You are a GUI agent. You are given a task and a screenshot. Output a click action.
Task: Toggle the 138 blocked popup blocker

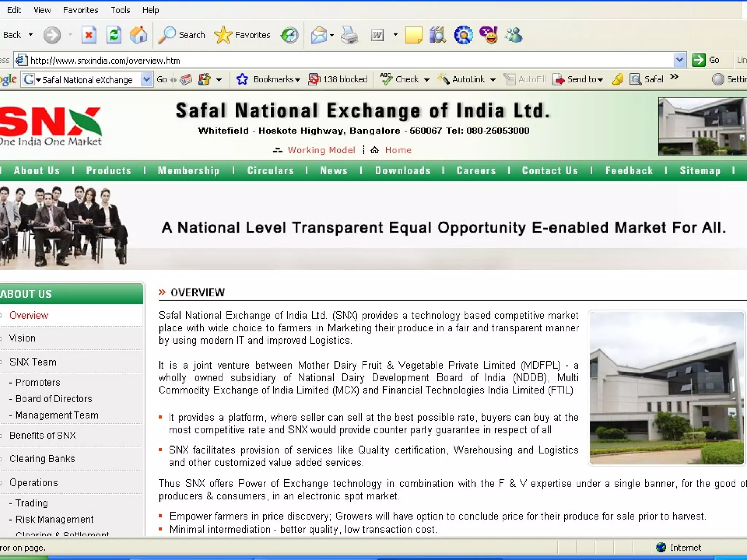[338, 79]
